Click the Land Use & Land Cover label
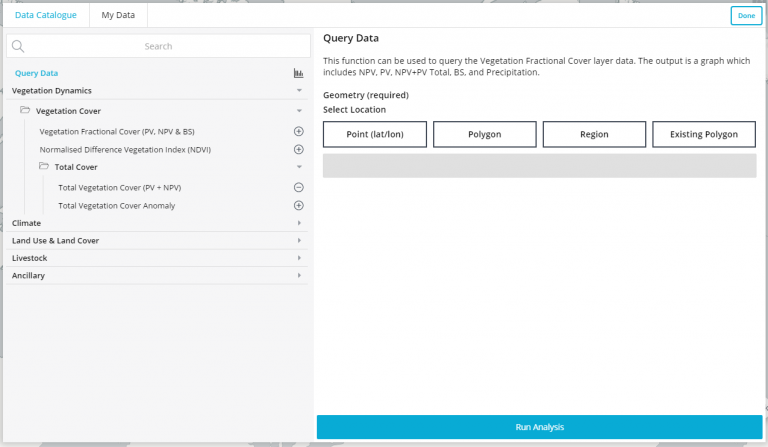The image size is (768, 447). 55,240
